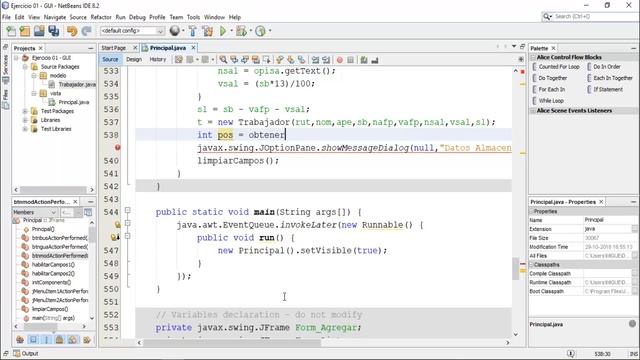The image size is (640, 360).
Task: Open the default config combo box
Action: click(132, 31)
